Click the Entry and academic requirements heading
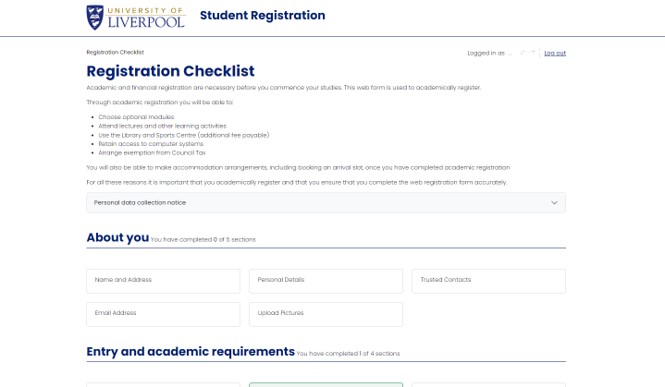The image size is (665, 387). 190,351
